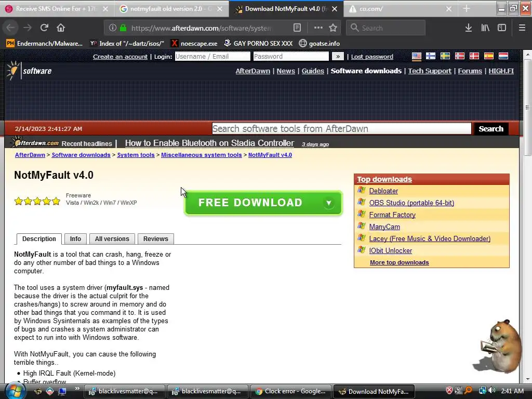Viewport: 532px width, 399px height.
Task: Select the Finnish flag language icon
Action: pos(431,56)
